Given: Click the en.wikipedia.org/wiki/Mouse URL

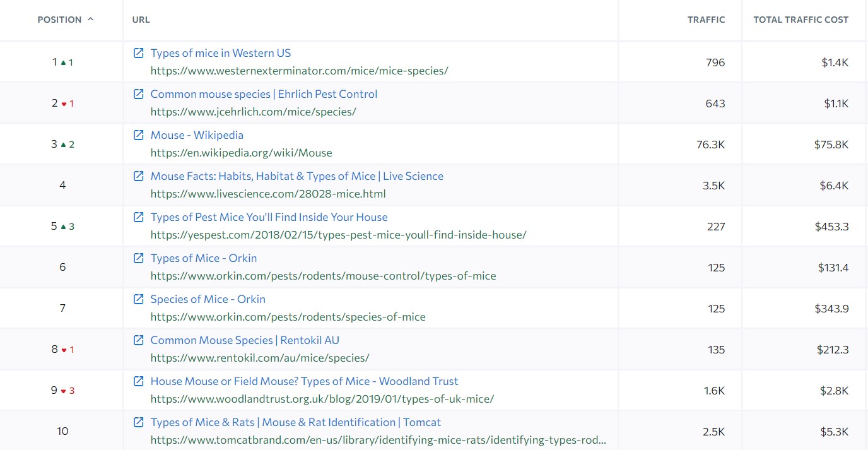Looking at the screenshot, I should pos(242,153).
